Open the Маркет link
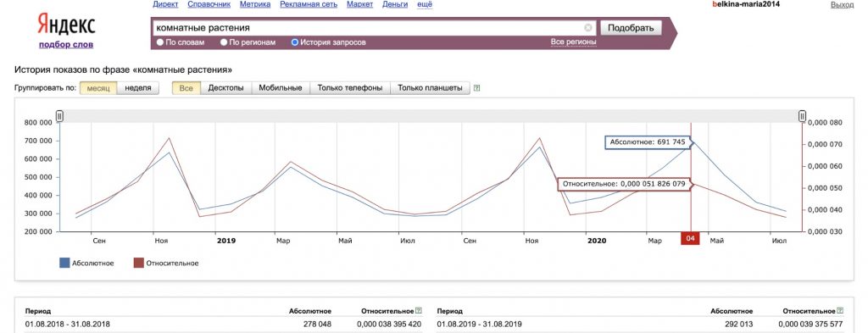 point(359,4)
